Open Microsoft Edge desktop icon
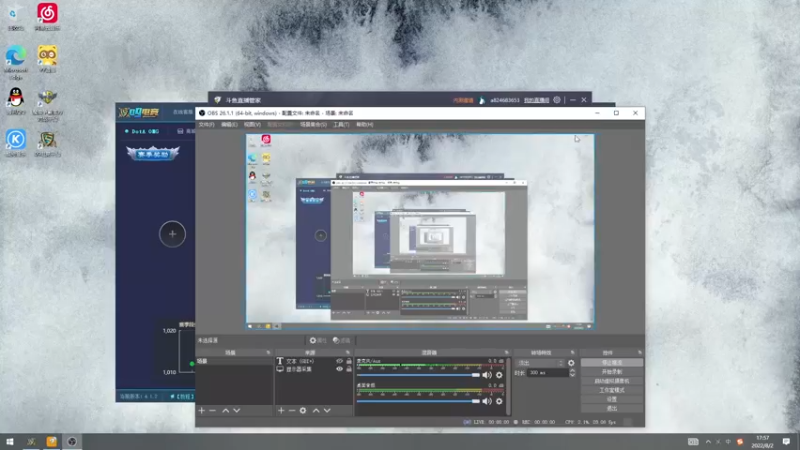The width and height of the screenshot is (800, 450). [16, 62]
